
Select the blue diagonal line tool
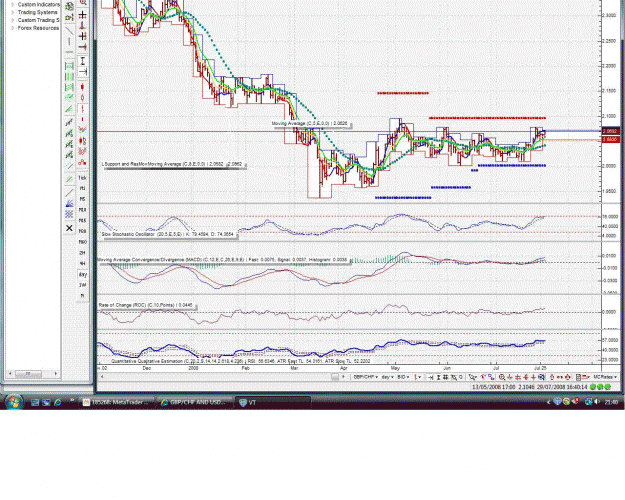[69, 193]
